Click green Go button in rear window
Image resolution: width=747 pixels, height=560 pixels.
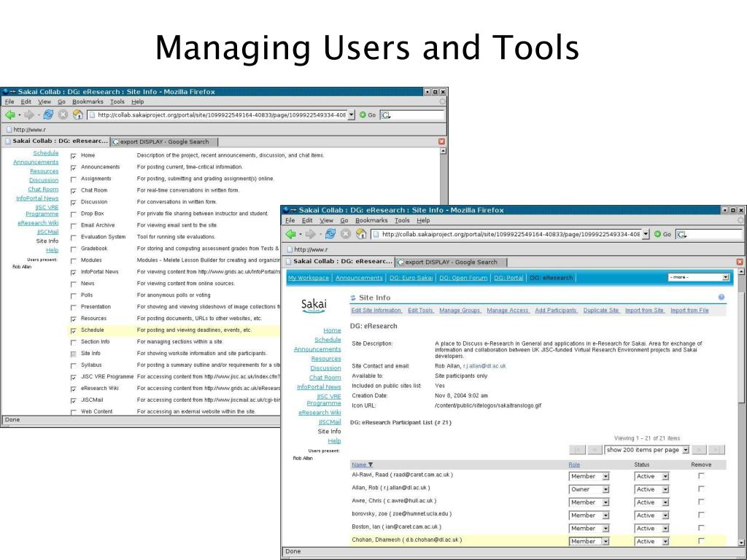(368, 114)
